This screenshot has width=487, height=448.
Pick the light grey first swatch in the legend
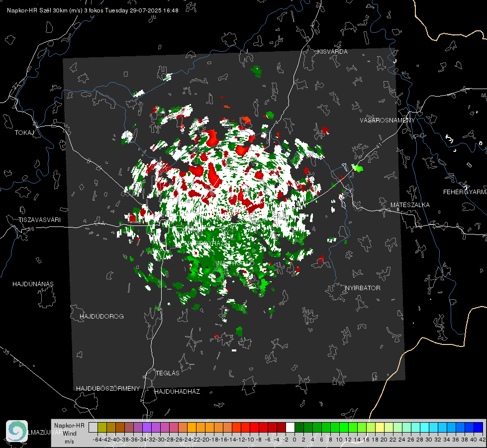click(x=93, y=427)
